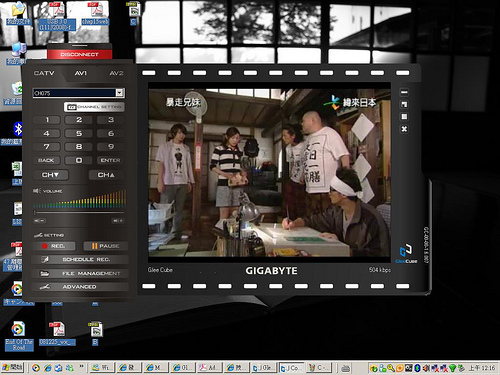
Task: Click the CH075 channel selection field
Action: click(x=79, y=93)
